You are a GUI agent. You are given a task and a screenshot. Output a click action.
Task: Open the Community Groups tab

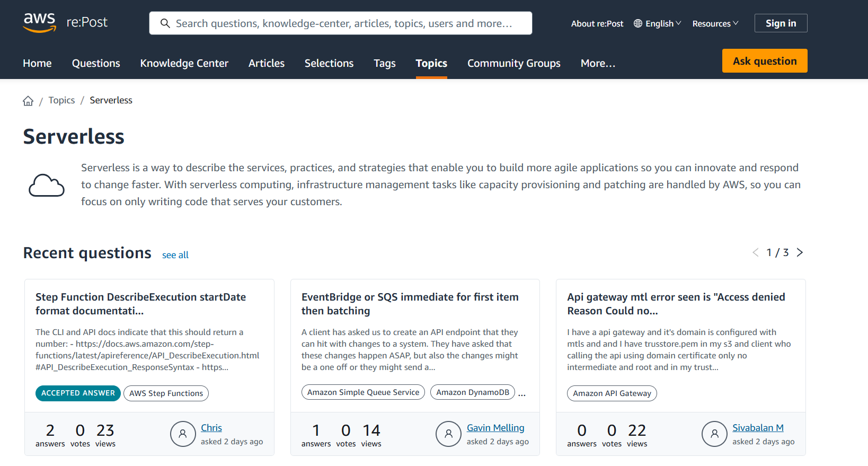[x=513, y=63]
